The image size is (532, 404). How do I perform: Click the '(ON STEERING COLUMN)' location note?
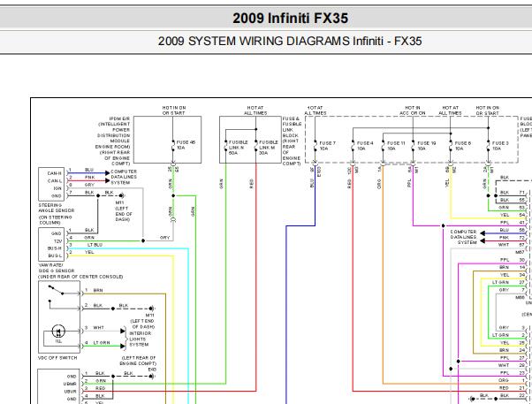coord(56,220)
